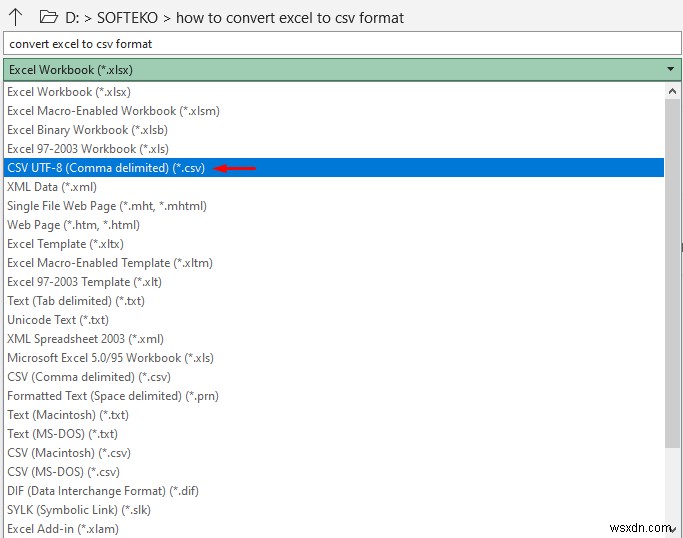Viewport: 683px width, 538px height.
Task: Choose CSV UTF-8 (Comma delimited) (*.csv)
Action: (x=334, y=168)
